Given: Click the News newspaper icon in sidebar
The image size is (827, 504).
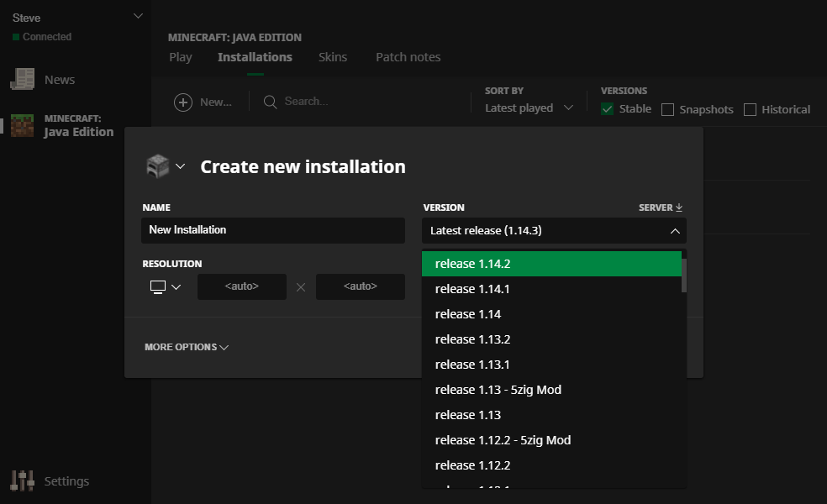Looking at the screenshot, I should (x=22, y=80).
